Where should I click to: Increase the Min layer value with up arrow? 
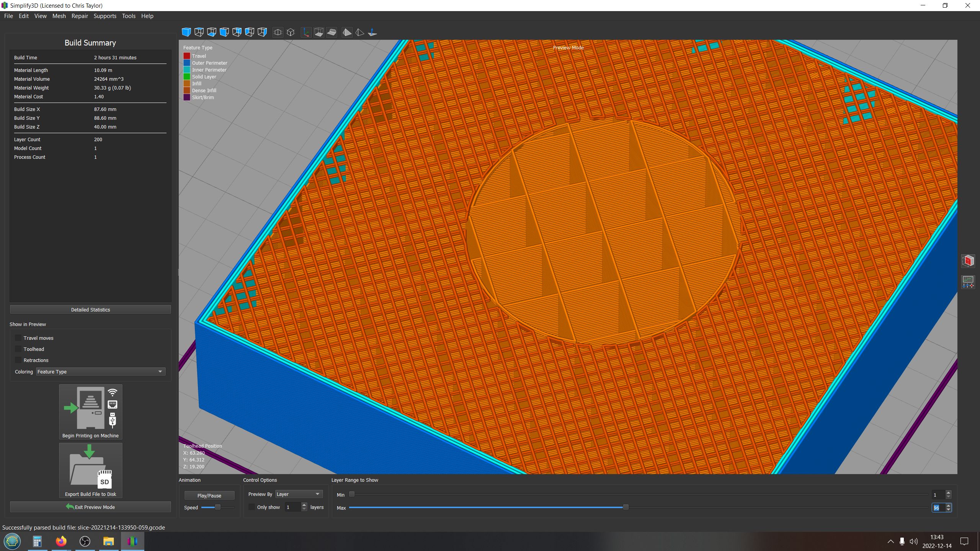coord(948,492)
